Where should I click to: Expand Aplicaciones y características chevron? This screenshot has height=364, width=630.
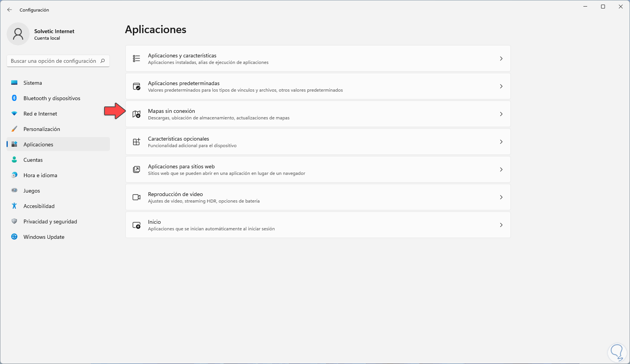pos(501,59)
